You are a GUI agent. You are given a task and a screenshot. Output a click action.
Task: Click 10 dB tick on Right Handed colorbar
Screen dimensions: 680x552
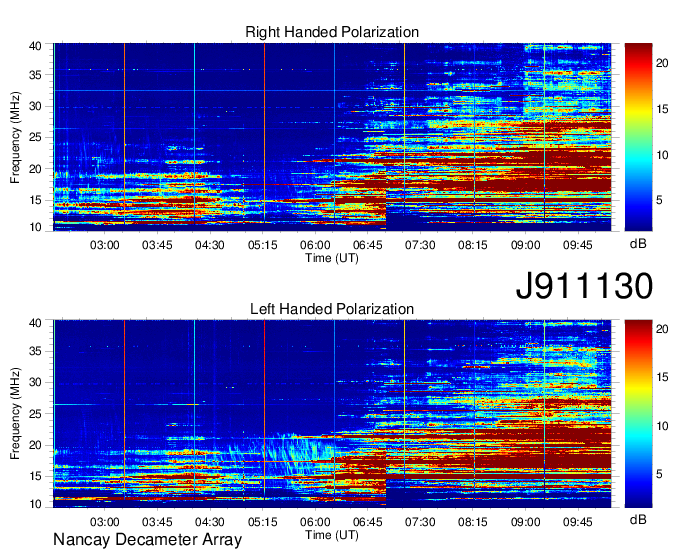pyautogui.click(x=662, y=155)
